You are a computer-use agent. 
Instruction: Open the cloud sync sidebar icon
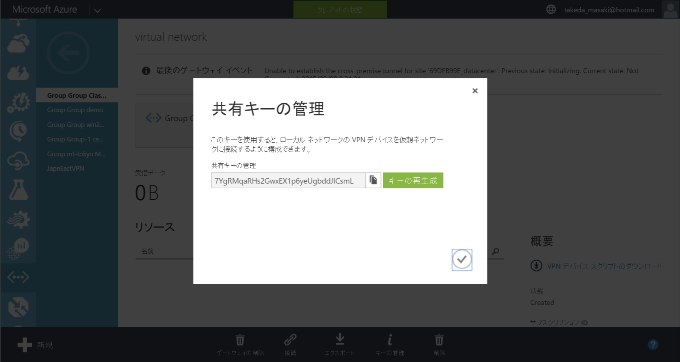click(x=18, y=161)
